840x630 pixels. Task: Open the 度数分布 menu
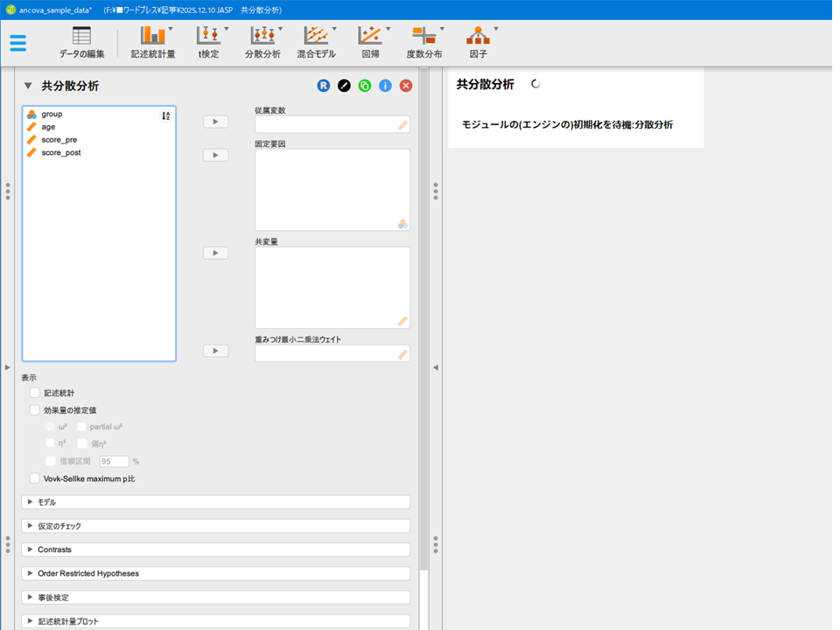[424, 42]
